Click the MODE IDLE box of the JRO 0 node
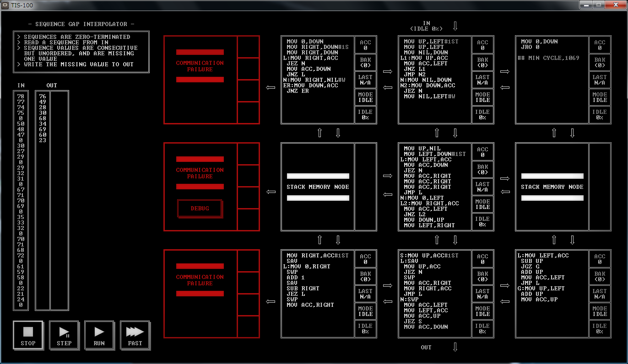628x364 pixels. (x=600, y=97)
